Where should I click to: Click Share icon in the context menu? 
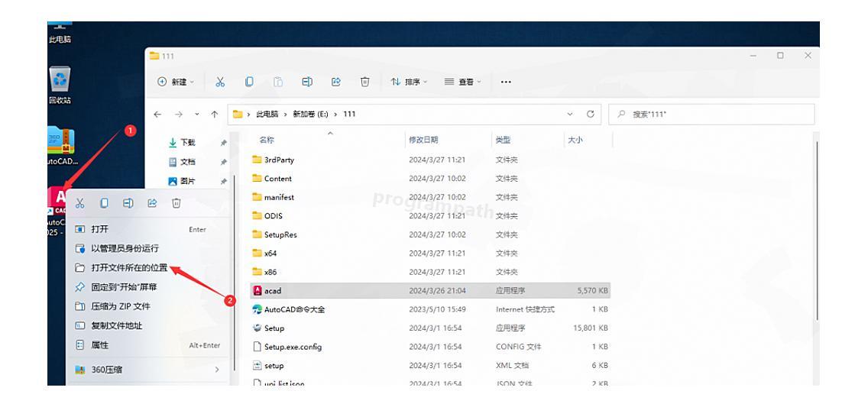pyautogui.click(x=152, y=203)
